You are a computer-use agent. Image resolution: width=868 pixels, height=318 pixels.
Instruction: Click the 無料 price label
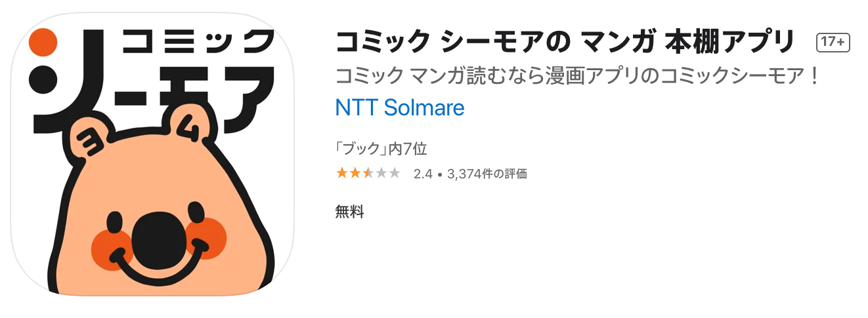pyautogui.click(x=349, y=212)
